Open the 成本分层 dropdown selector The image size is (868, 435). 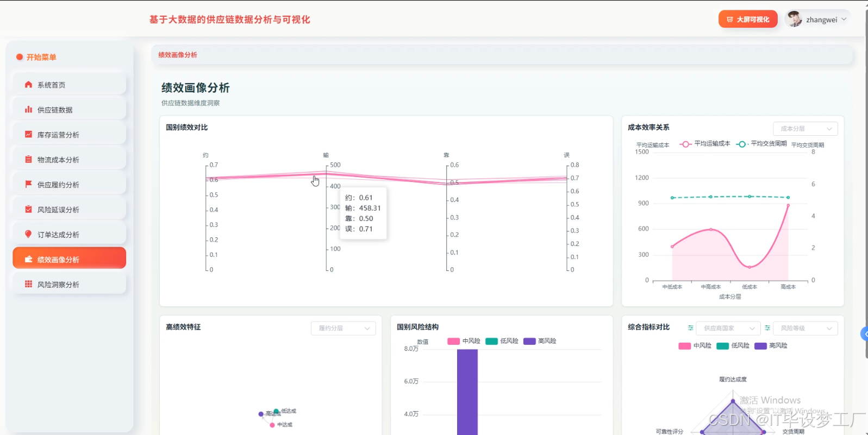(x=805, y=129)
